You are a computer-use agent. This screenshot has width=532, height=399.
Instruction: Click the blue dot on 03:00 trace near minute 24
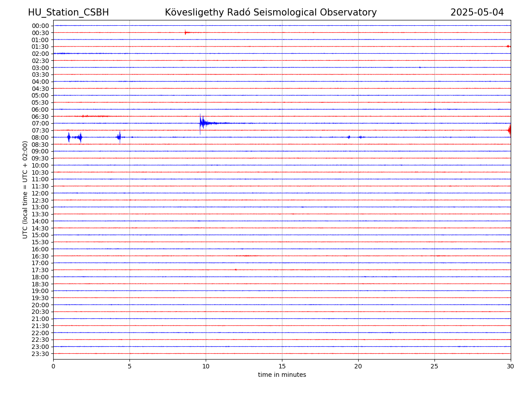click(x=420, y=67)
